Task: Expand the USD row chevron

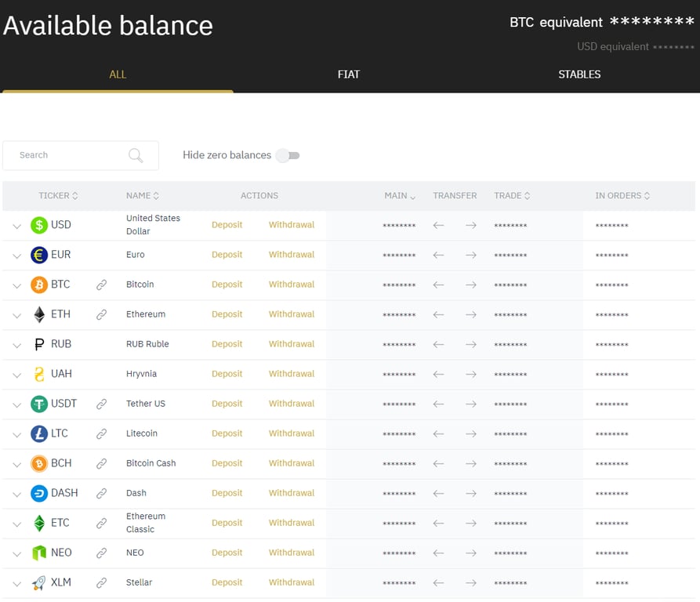Action: pos(16,226)
